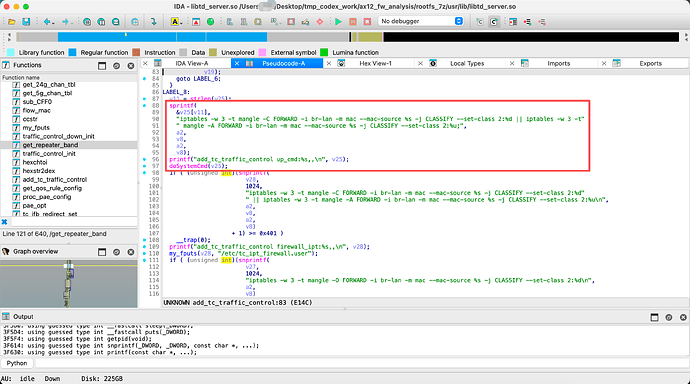Viewport: 690px width, 384px height.
Task: Jump back with the blue left arrow
Action: [x=46, y=22]
